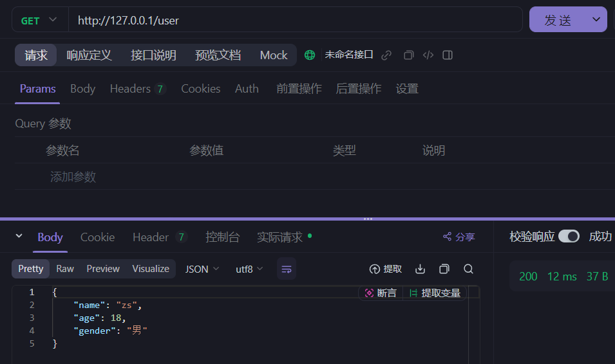This screenshot has height=364, width=615.
Task: Open the 设置 tab
Action: point(407,89)
